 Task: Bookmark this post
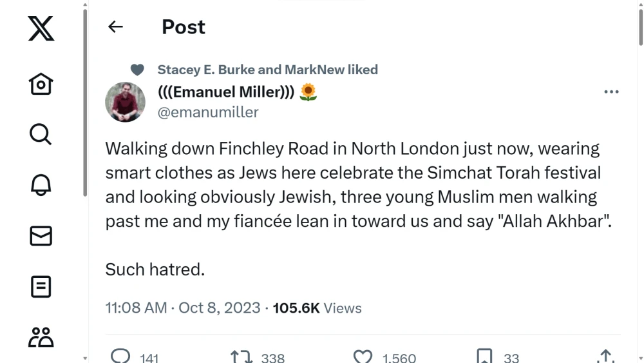484,357
